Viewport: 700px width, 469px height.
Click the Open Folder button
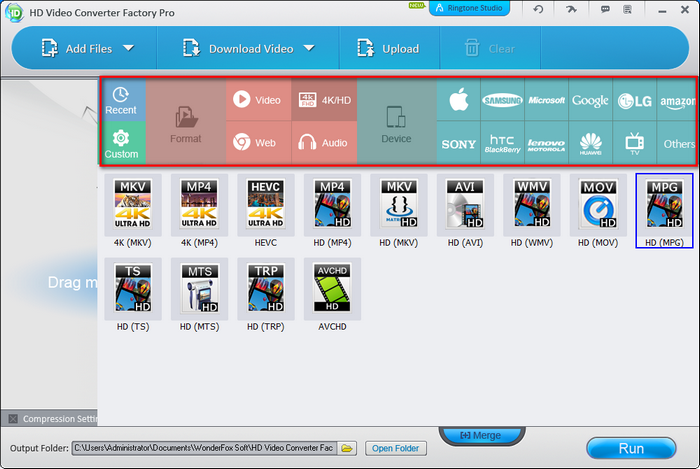396,448
